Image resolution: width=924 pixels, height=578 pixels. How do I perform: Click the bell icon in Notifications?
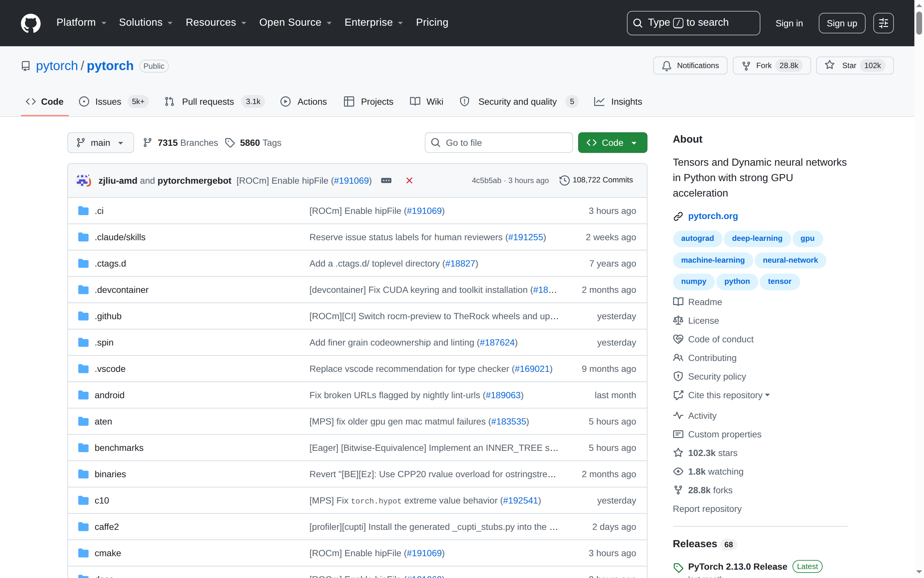(x=667, y=66)
